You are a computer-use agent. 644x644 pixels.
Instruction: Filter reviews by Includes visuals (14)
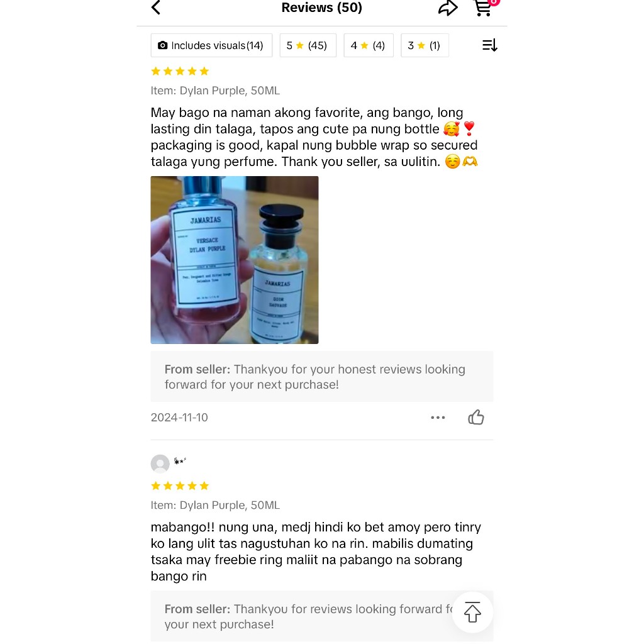[211, 45]
